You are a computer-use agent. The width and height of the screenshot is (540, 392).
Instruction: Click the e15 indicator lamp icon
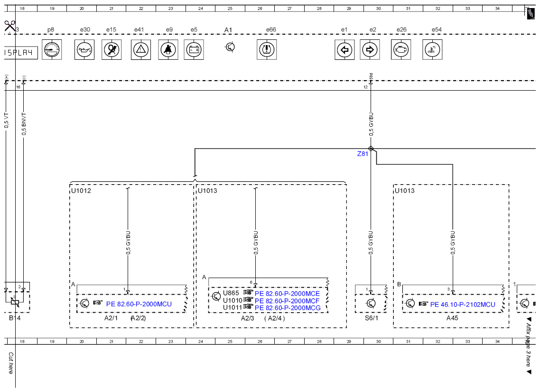coord(112,50)
